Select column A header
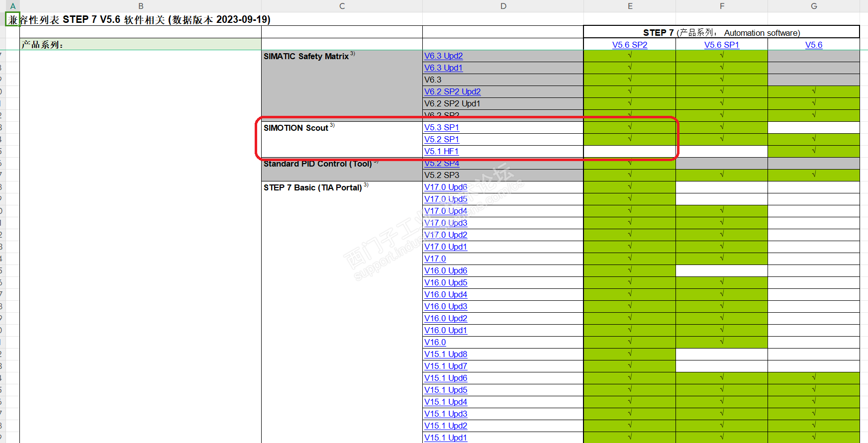Viewport: 868px width, 443px height. (12, 6)
